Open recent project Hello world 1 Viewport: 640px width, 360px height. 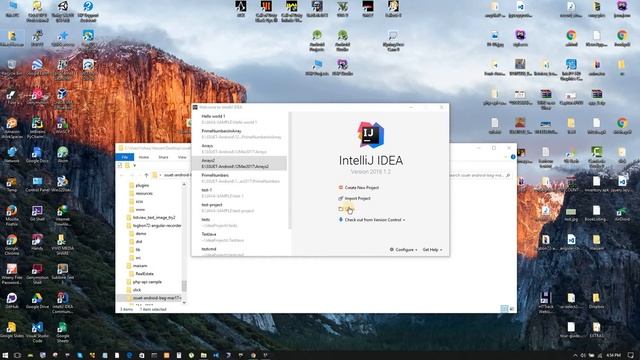tap(240, 119)
